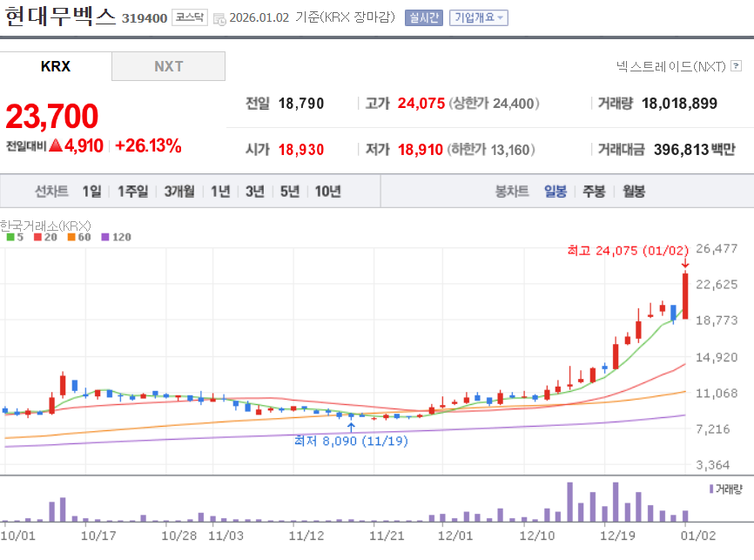Click the trading value 396,813 백만
Image resolution: width=754 pixels, height=560 pixels.
pyautogui.click(x=695, y=150)
